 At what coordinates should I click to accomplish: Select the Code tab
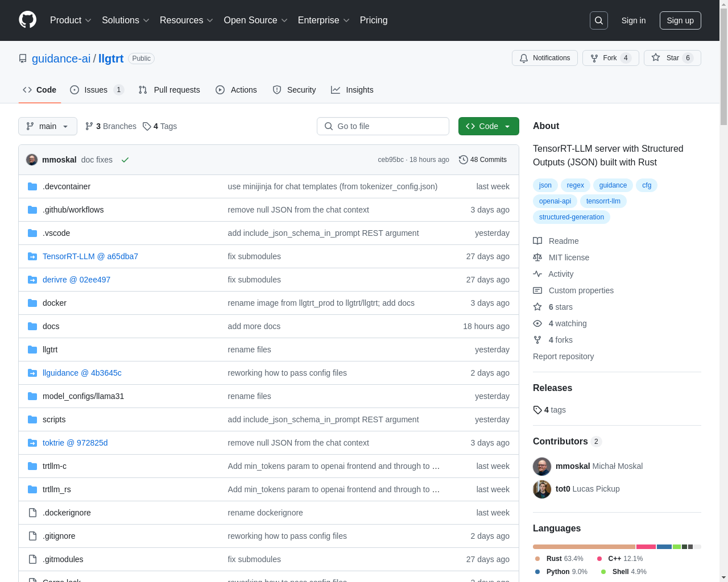coord(40,90)
